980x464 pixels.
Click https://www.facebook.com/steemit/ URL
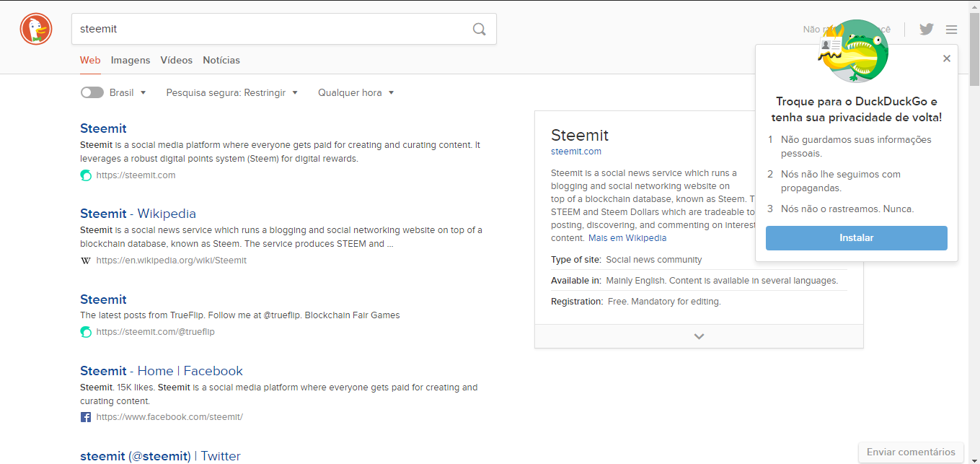point(169,417)
